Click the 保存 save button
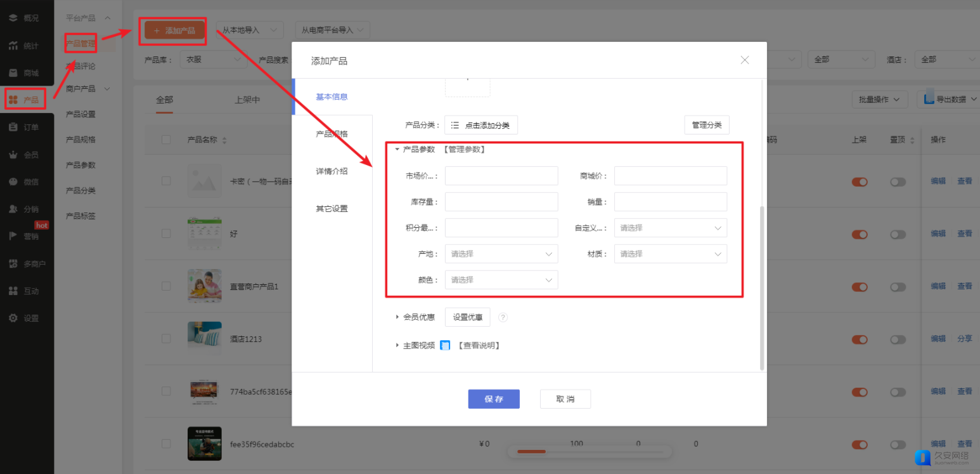The height and width of the screenshot is (474, 980). [x=494, y=399]
